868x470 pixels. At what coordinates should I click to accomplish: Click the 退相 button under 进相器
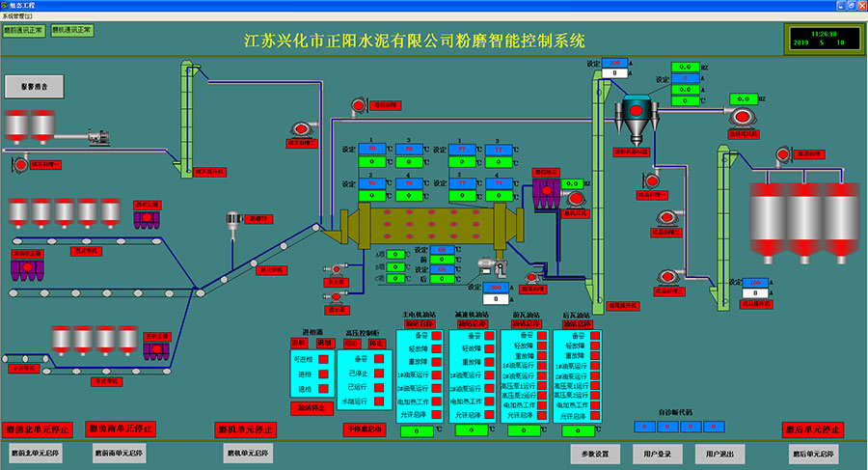[325, 343]
